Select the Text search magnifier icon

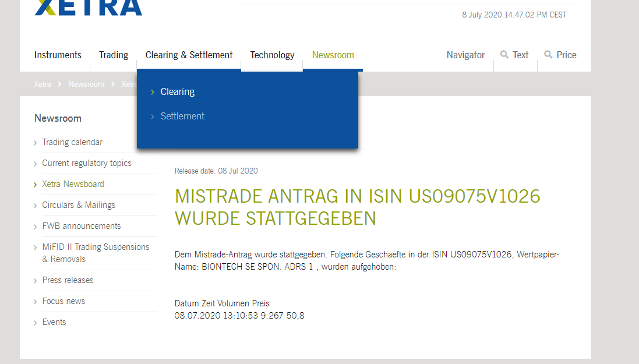(503, 54)
